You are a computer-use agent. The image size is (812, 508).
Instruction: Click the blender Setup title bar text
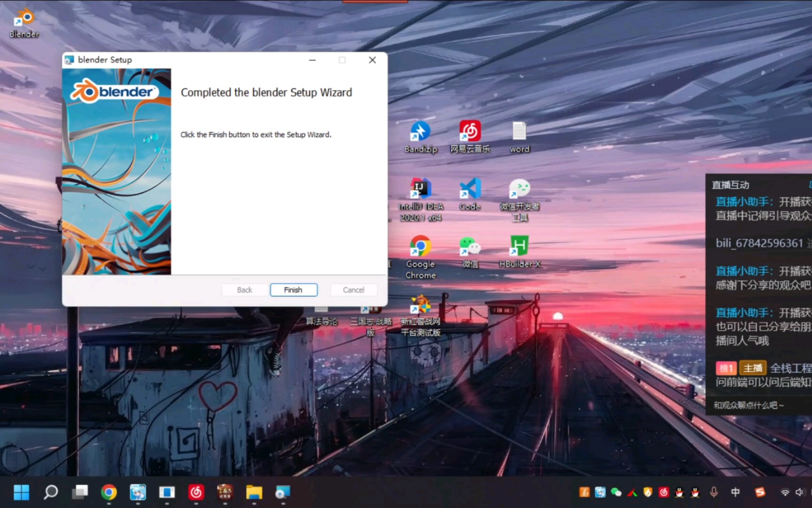(x=105, y=60)
